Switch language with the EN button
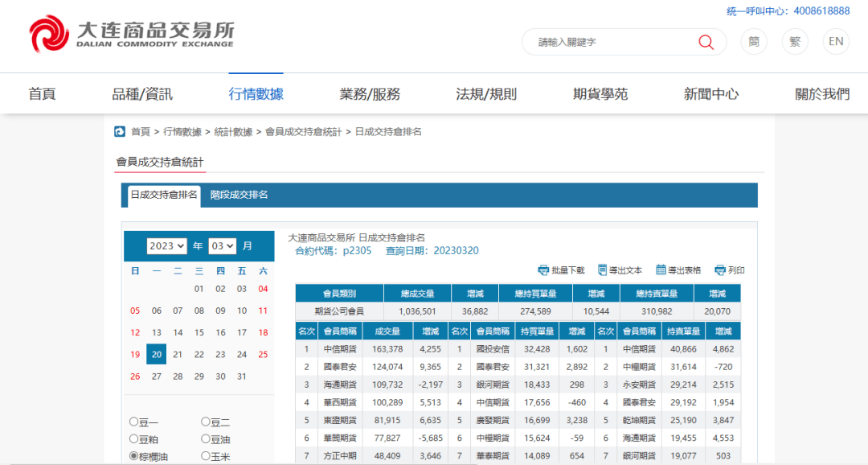This screenshot has height=465, width=868. pyautogui.click(x=836, y=42)
